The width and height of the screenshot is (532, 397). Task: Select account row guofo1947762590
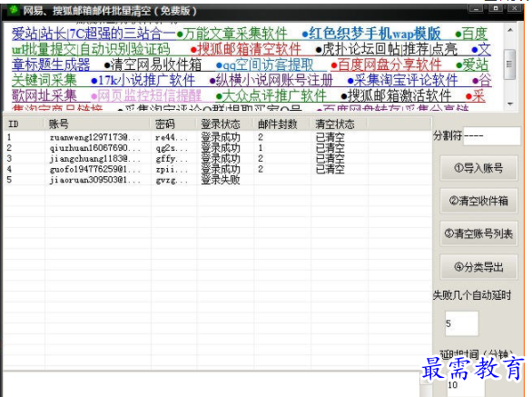click(x=217, y=169)
